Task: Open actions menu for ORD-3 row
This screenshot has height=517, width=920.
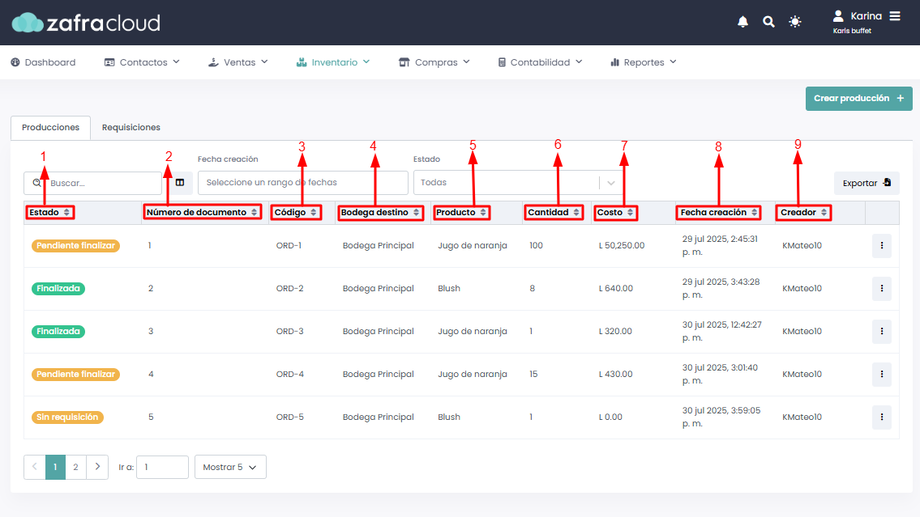Action: 881,331
